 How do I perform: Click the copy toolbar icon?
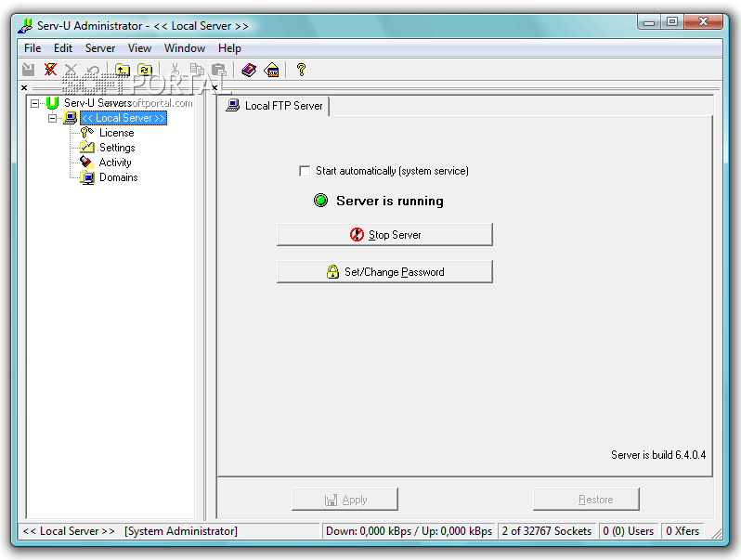(197, 70)
